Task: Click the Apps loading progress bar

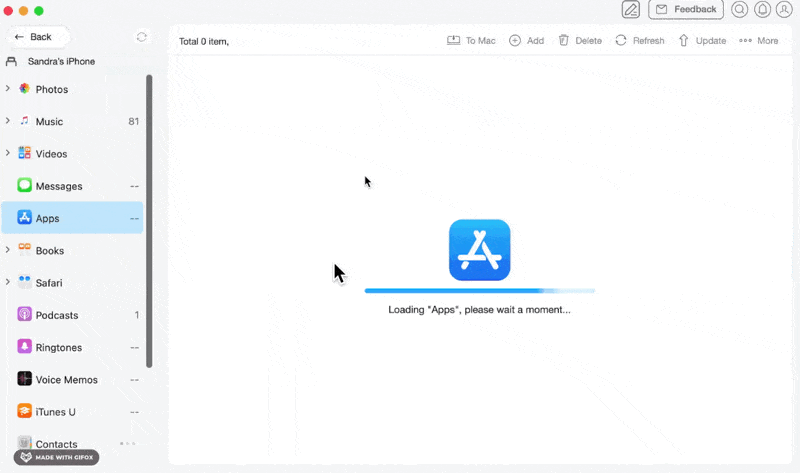Action: [x=480, y=291]
